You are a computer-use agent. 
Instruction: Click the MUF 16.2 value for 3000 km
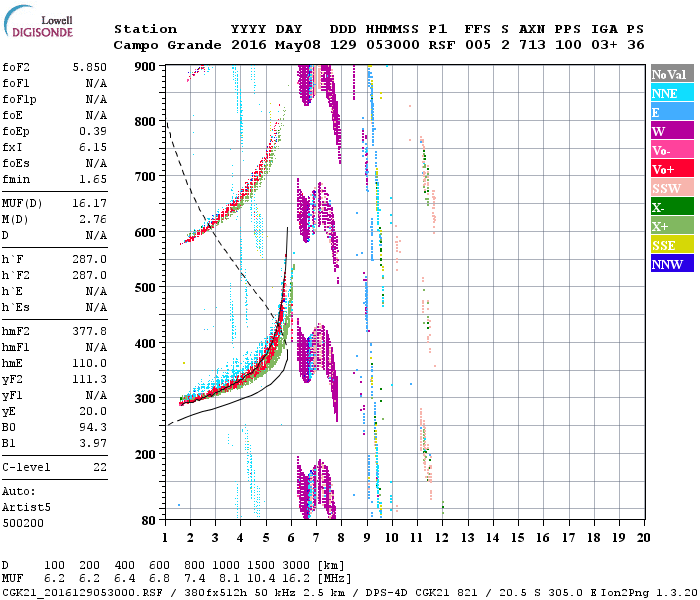(296, 579)
